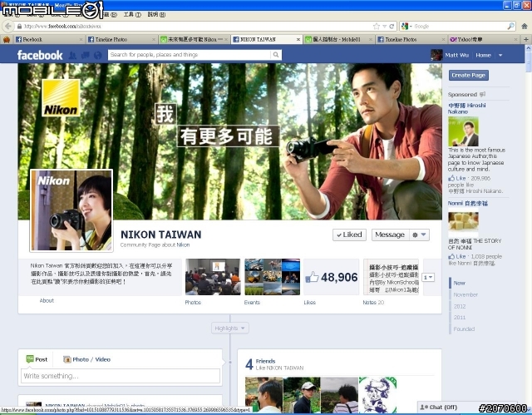Open Hiroshi Nakano ad image
The width and height of the screenshot is (532, 415).
click(463, 131)
